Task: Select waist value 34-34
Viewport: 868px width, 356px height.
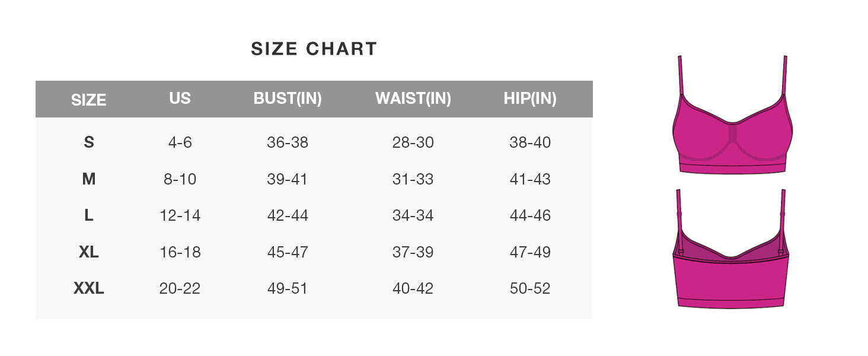Action: [x=413, y=215]
